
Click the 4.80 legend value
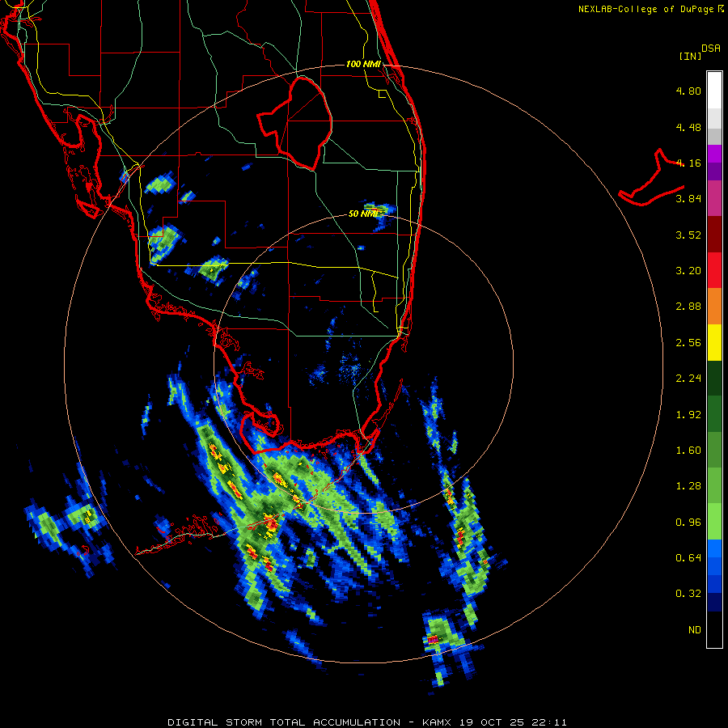688,91
